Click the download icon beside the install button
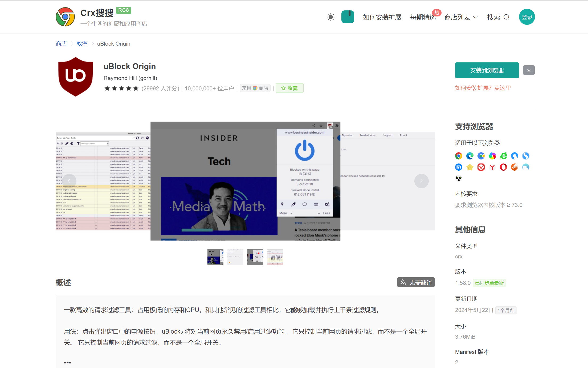Image resolution: width=588 pixels, height=368 pixels. pyautogui.click(x=529, y=70)
